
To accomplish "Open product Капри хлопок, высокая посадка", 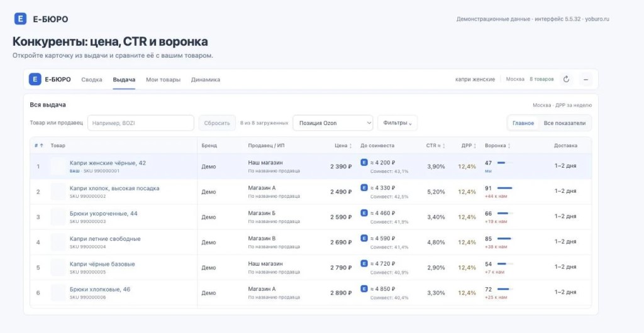I will coord(114,188).
